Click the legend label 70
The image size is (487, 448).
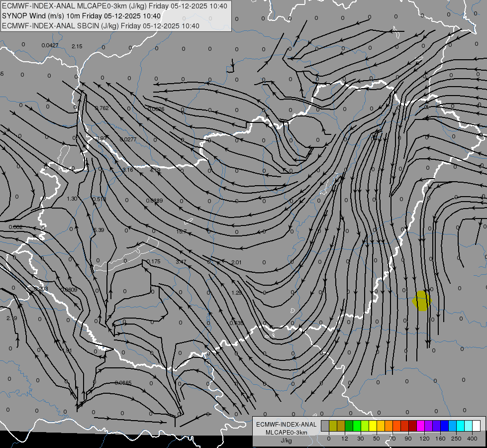click(x=392, y=439)
